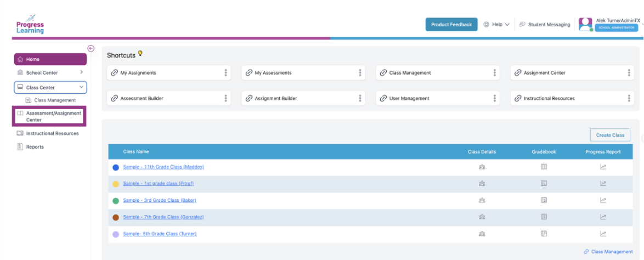Viewport: 644px width, 260px height.
Task: Go to Home in the sidebar
Action: click(x=50, y=59)
